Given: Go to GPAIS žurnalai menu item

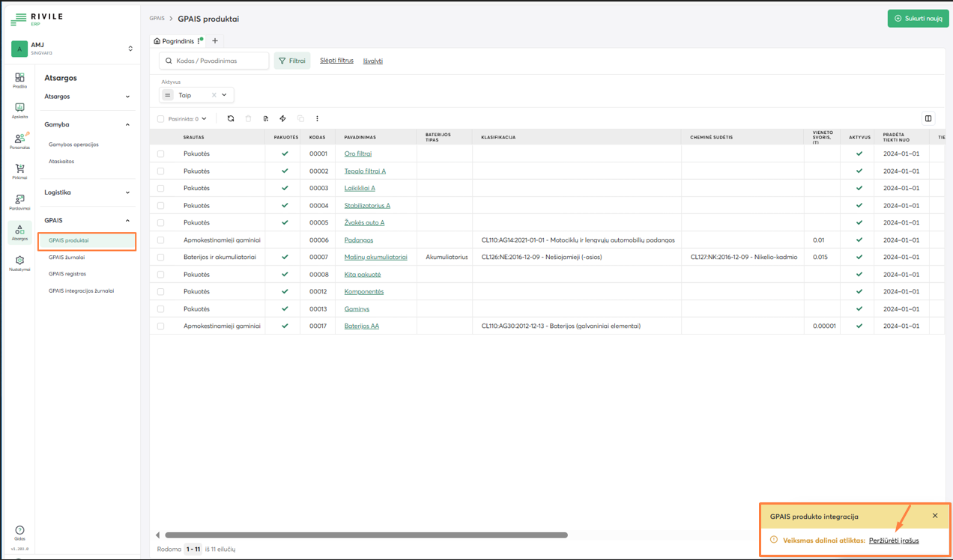Looking at the screenshot, I should [x=67, y=258].
